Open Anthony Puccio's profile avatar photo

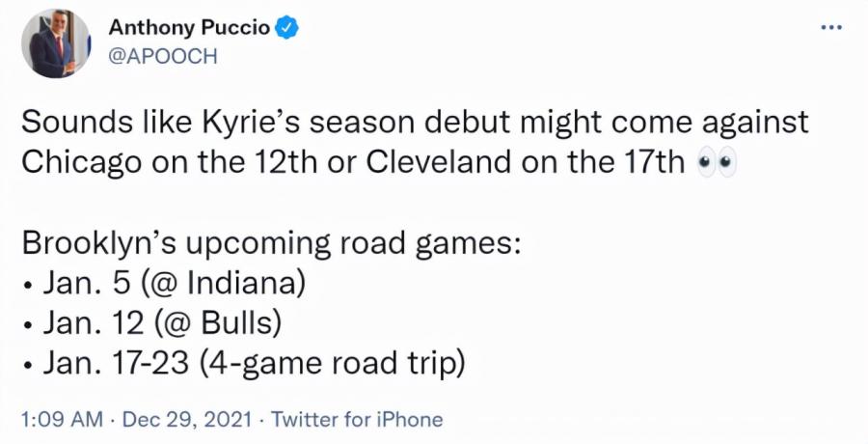pyautogui.click(x=55, y=43)
